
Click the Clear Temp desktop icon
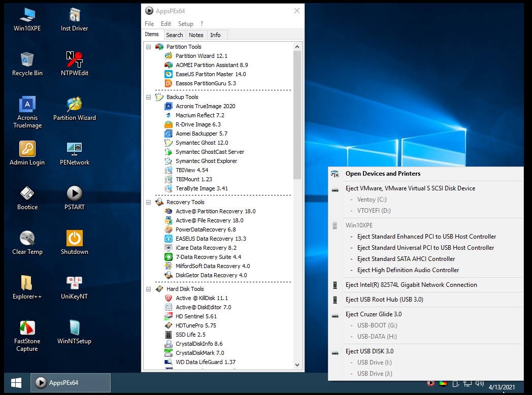(27, 243)
